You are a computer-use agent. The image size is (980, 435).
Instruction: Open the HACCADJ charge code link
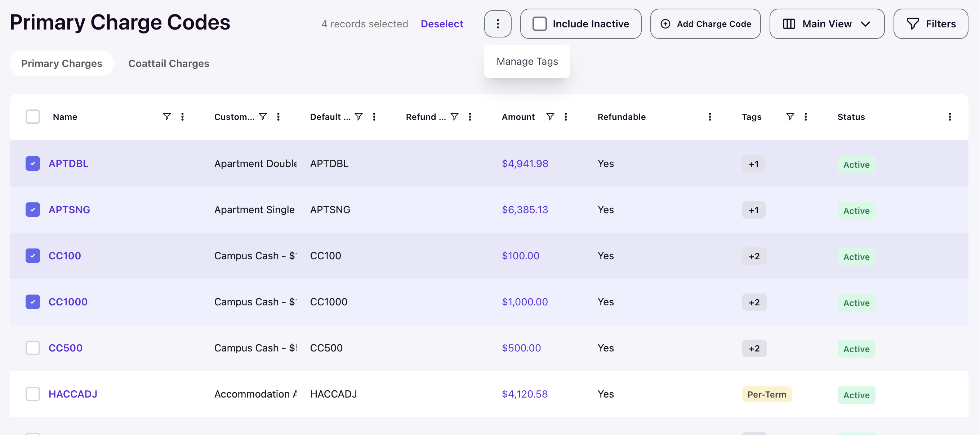click(x=73, y=394)
